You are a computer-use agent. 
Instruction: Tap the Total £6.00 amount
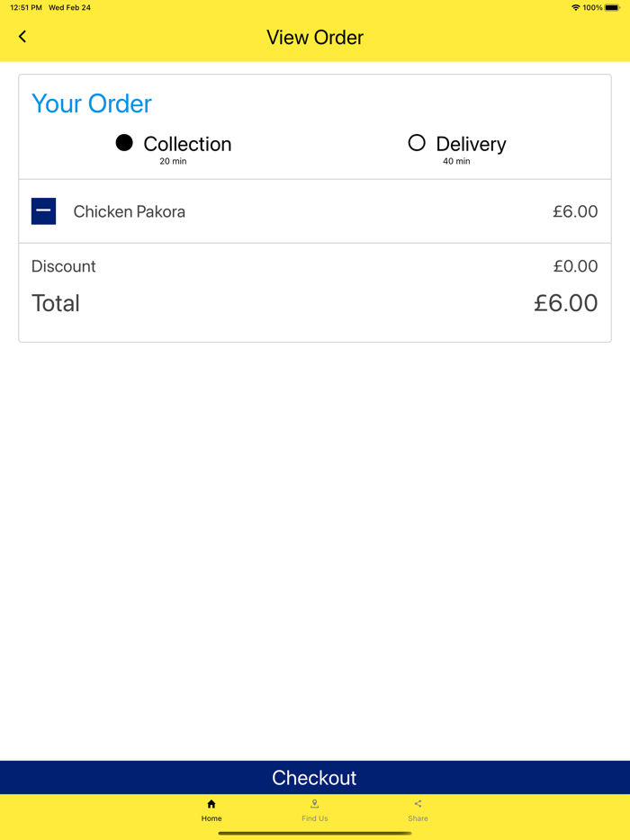pos(565,303)
